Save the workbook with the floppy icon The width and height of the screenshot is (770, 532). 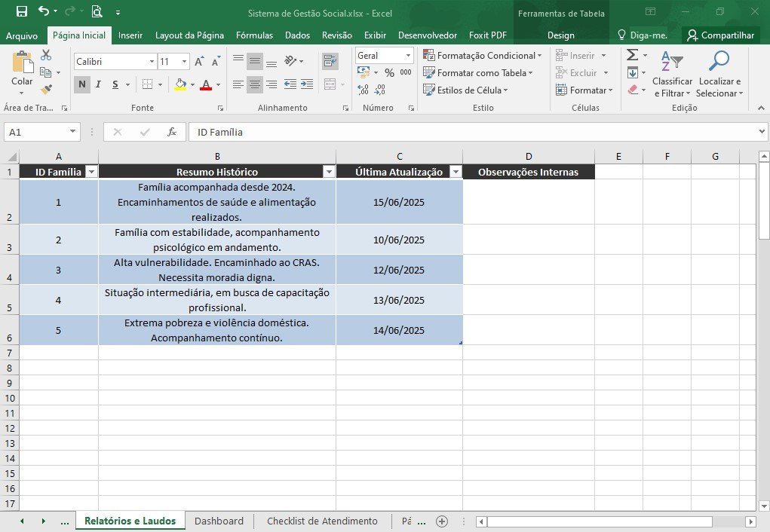coord(22,11)
